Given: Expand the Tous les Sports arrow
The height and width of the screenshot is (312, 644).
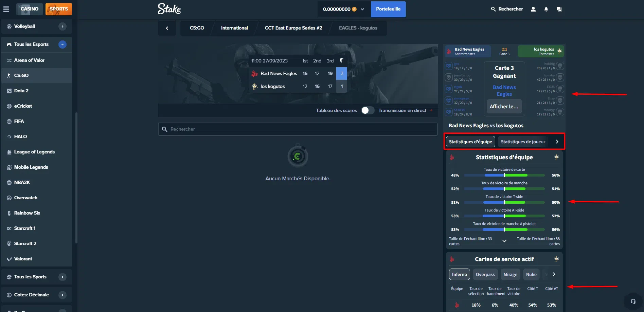Looking at the screenshot, I should point(62,277).
